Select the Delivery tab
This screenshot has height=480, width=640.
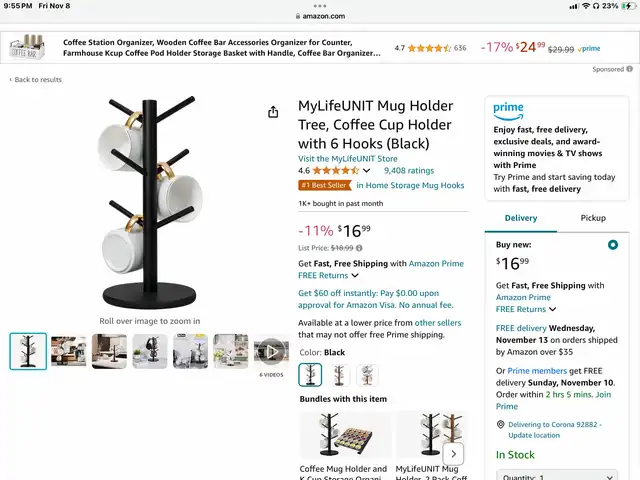pos(521,218)
